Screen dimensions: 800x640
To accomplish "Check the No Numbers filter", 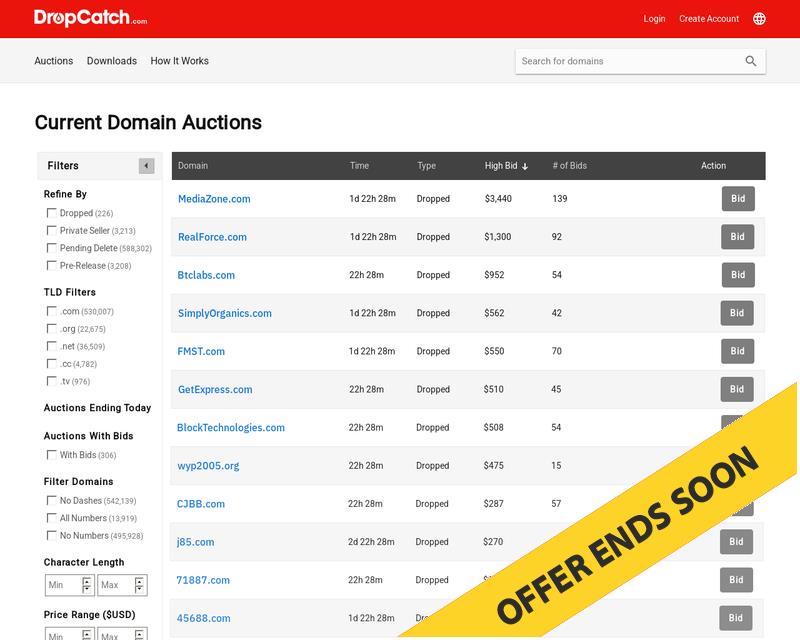I will [52, 535].
